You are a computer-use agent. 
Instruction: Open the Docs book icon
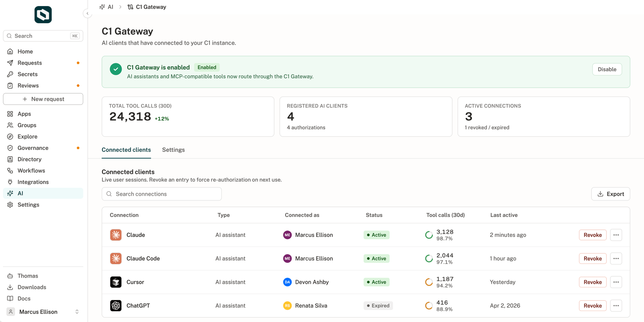(10, 299)
